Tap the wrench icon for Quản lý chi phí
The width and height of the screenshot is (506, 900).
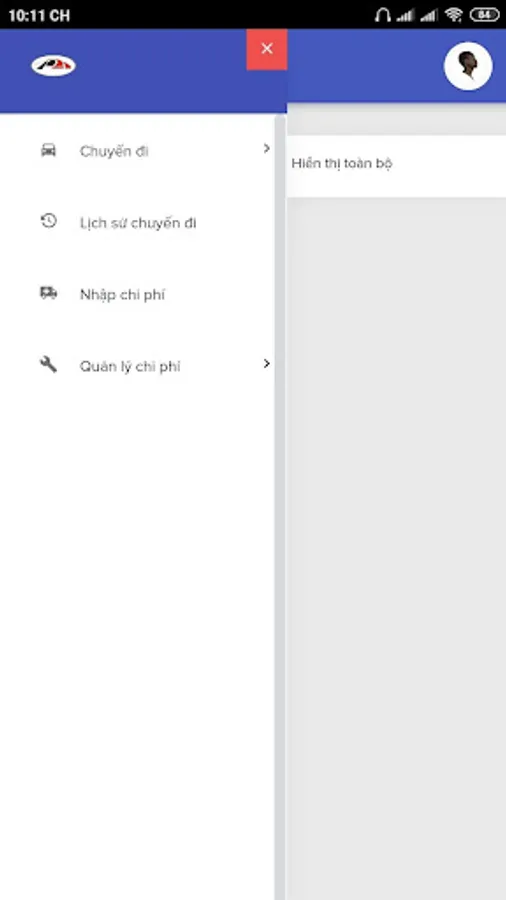49,364
